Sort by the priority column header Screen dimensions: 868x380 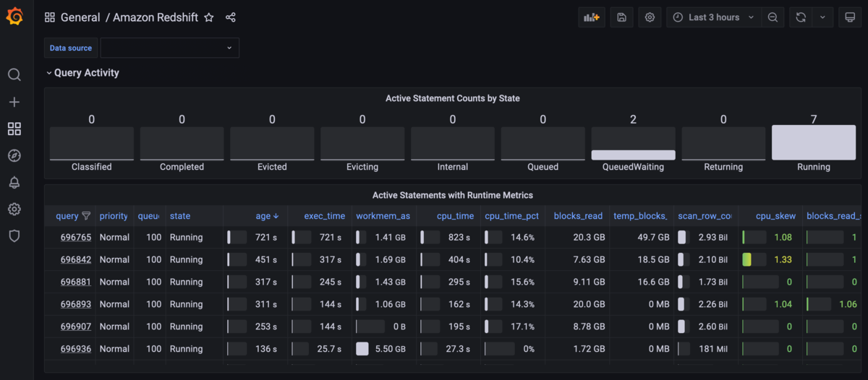coord(114,216)
